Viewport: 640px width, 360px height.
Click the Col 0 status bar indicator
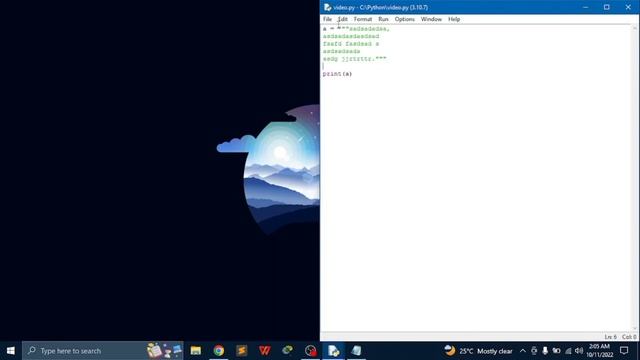(629, 337)
